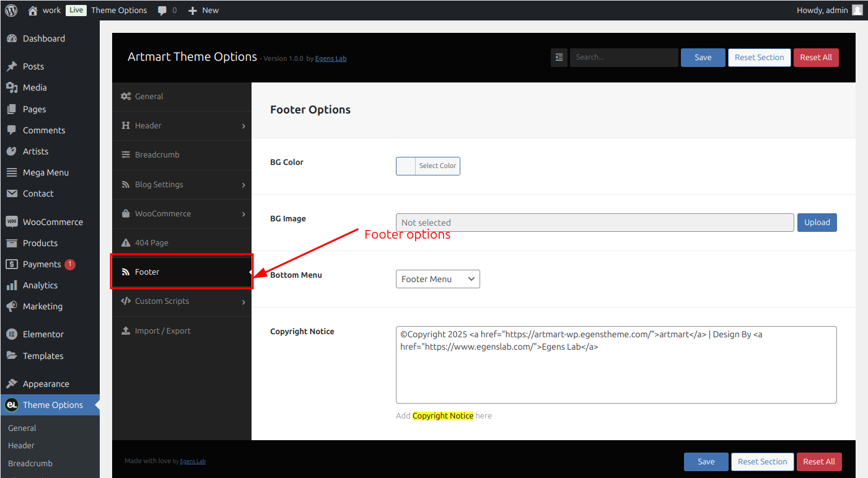Click the Dashboard gauge icon
Image resolution: width=868 pixels, height=478 pixels.
tap(12, 38)
